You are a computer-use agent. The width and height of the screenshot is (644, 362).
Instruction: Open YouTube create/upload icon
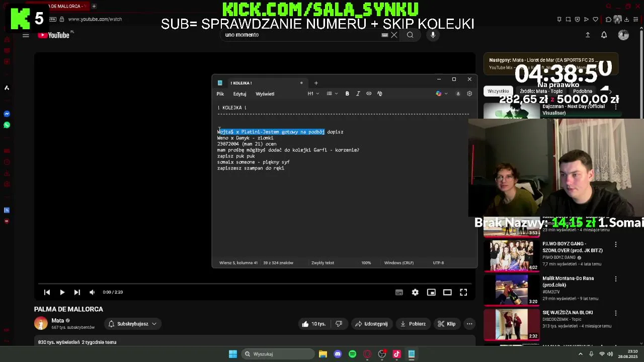(588, 35)
